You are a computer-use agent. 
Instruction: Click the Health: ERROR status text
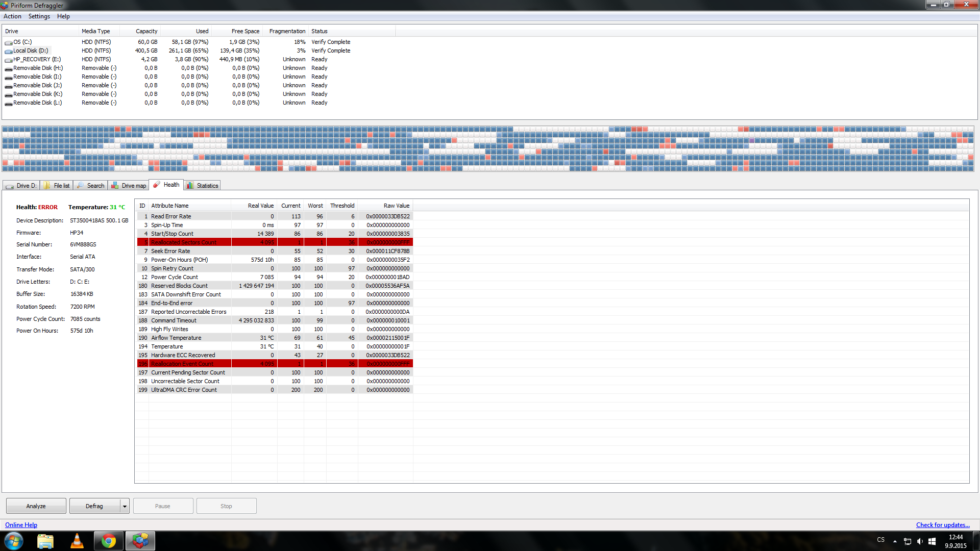point(37,207)
